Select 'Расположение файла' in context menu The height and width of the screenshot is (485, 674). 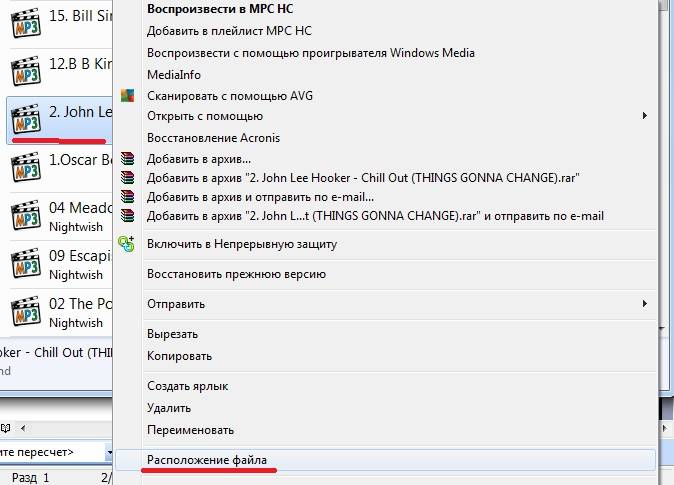click(x=207, y=460)
